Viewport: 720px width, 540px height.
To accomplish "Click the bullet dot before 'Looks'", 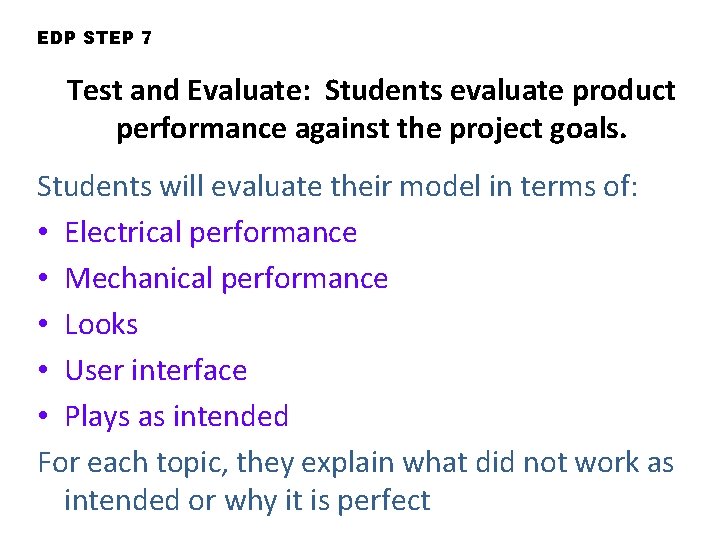I will tap(44, 325).
